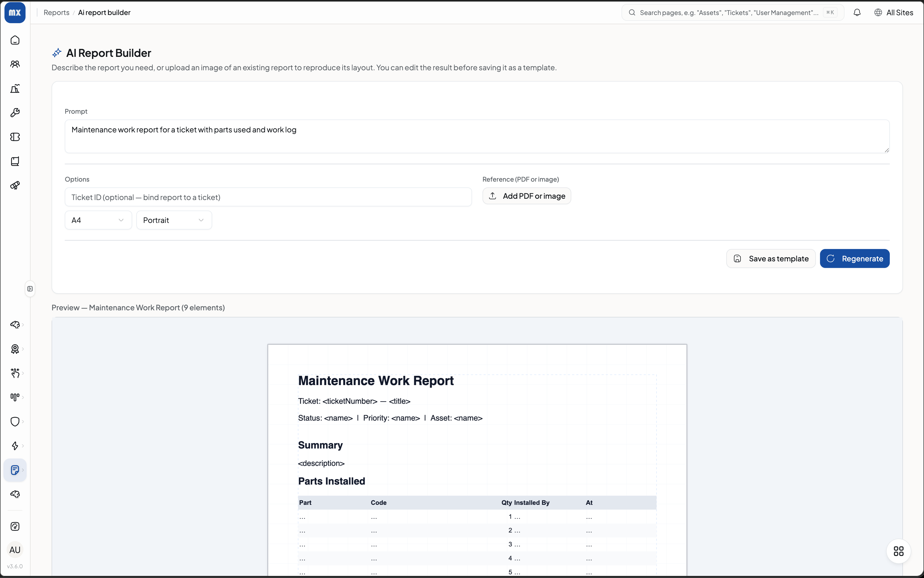Focus the Ticket ID input field
The height and width of the screenshot is (578, 924).
point(268,197)
